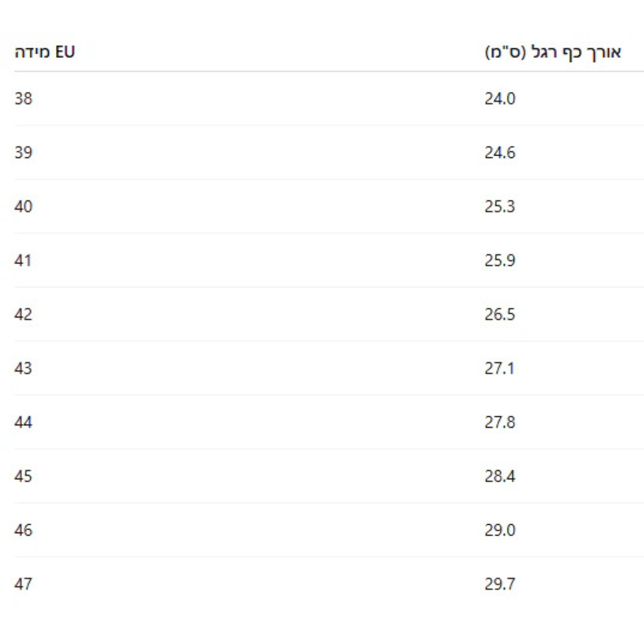Select EU size 41 cell
644x644 pixels.
click(x=23, y=261)
